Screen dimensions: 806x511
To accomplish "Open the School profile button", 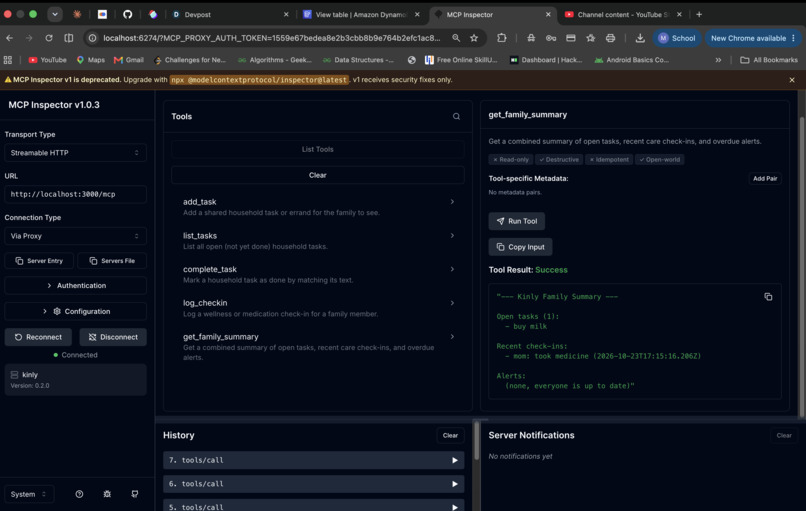I will pyautogui.click(x=677, y=38).
